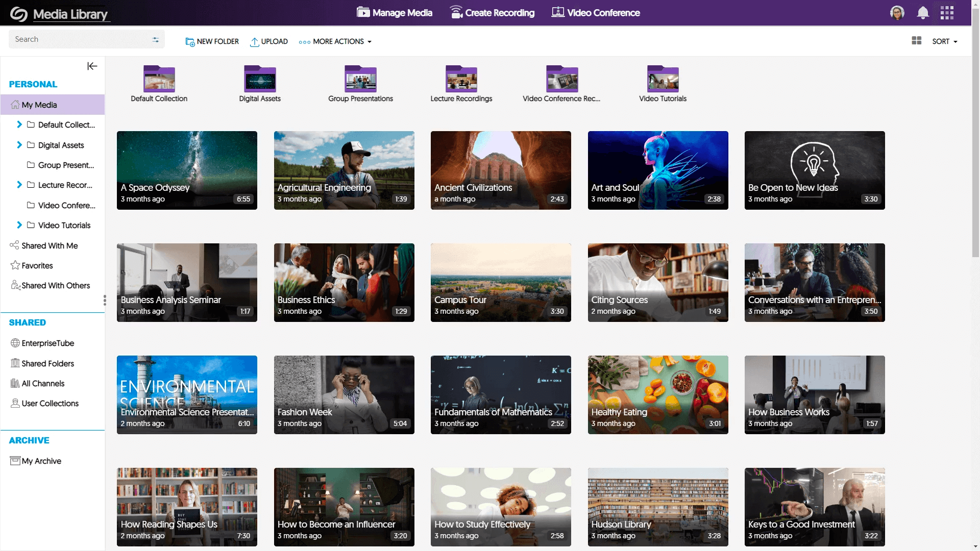
Task: Open Healthy Eating video
Action: click(658, 395)
